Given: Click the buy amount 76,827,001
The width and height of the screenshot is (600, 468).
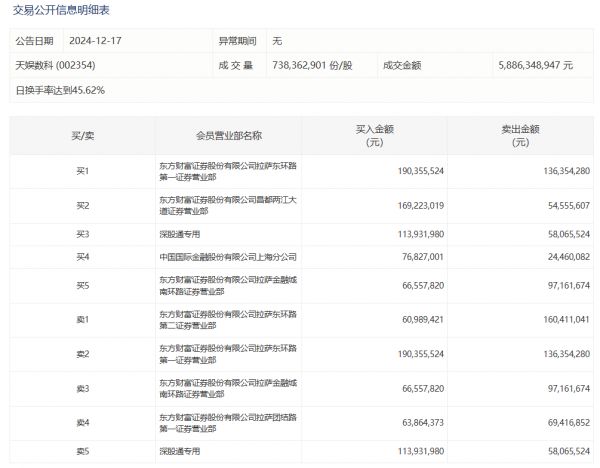Looking at the screenshot, I should click(415, 257).
